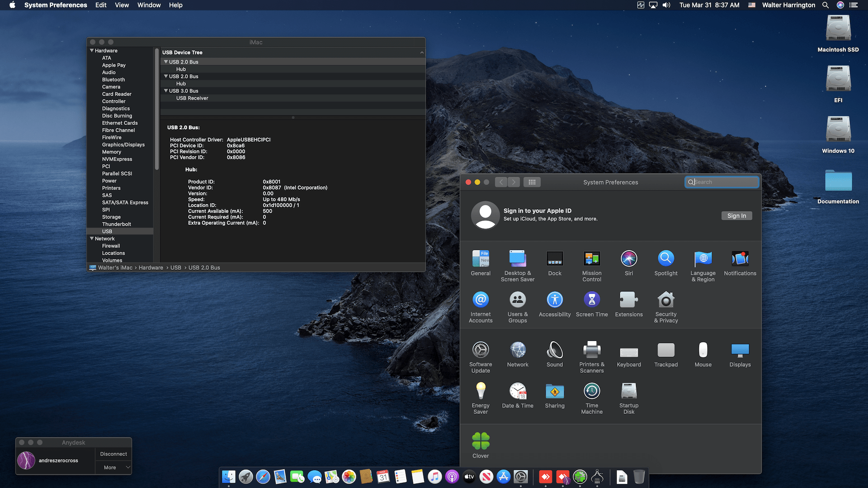Open Trackpad preferences
This screenshot has height=488, width=868.
pyautogui.click(x=666, y=354)
